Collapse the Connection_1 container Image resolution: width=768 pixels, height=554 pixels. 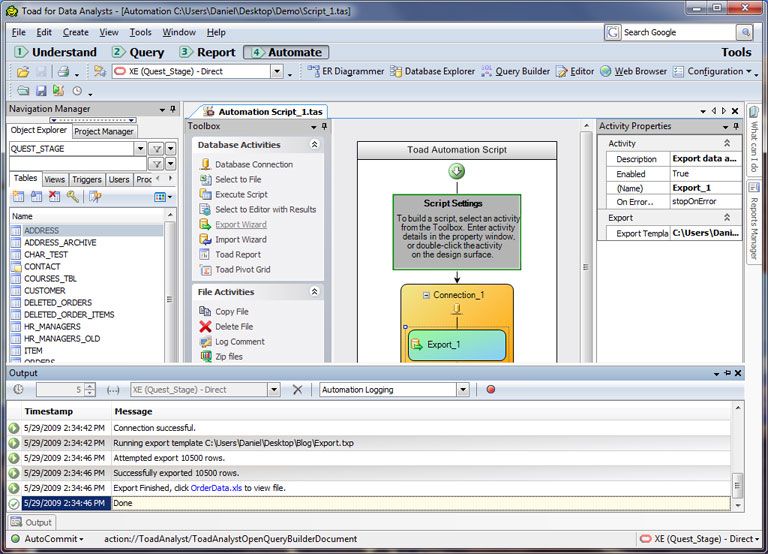point(426,295)
